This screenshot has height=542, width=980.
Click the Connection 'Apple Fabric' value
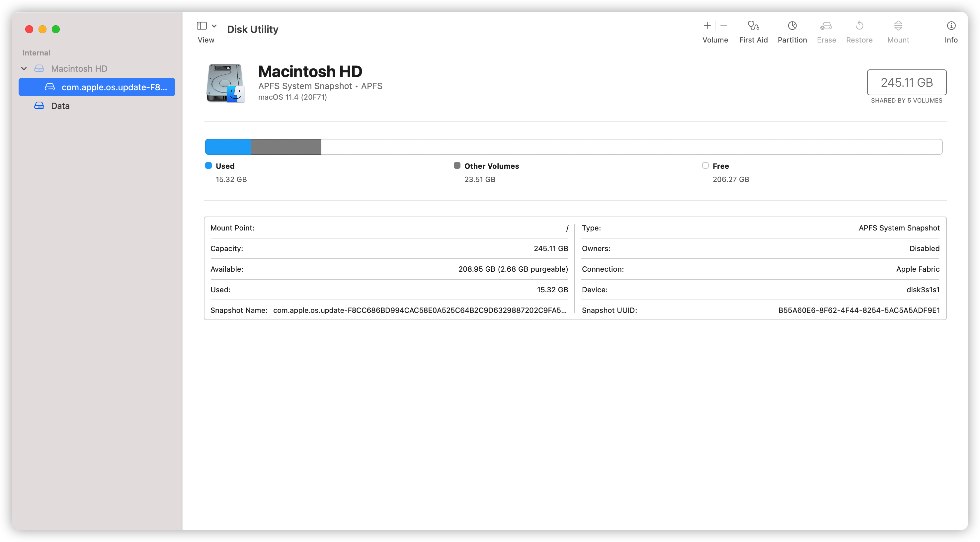[918, 269]
